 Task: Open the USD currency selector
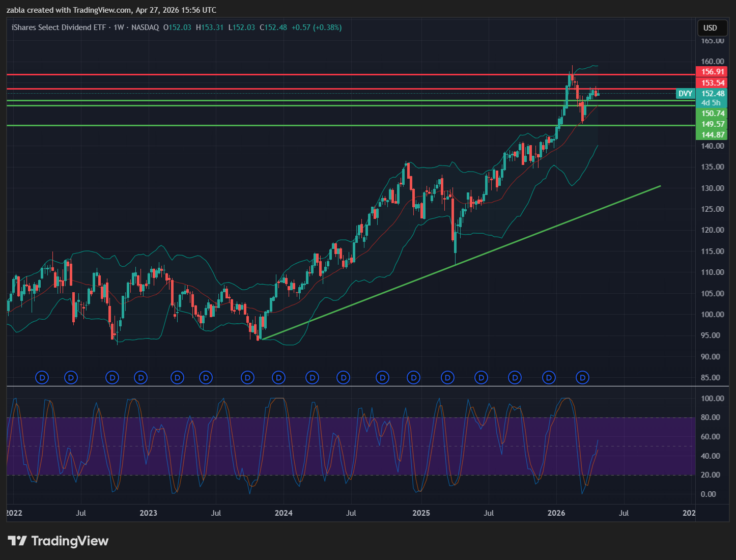(710, 28)
